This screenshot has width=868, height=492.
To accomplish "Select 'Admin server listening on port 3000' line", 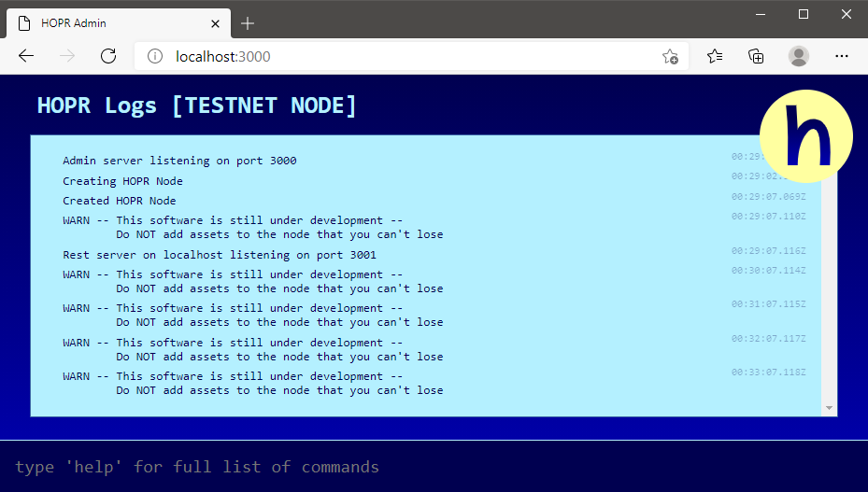I will coord(179,161).
